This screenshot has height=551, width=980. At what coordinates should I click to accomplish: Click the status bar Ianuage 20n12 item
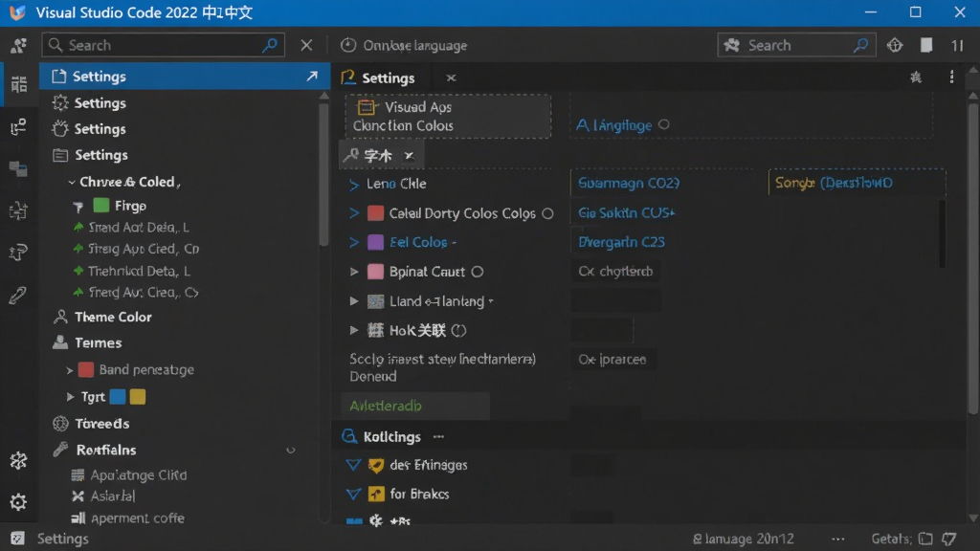(743, 539)
